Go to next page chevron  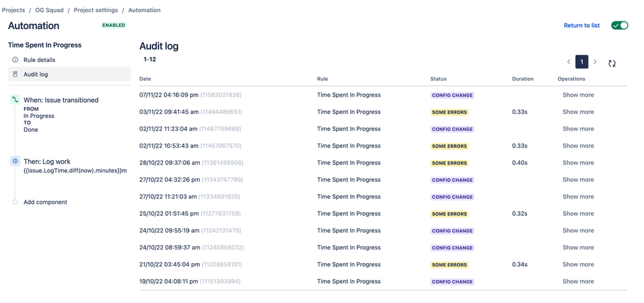point(595,62)
